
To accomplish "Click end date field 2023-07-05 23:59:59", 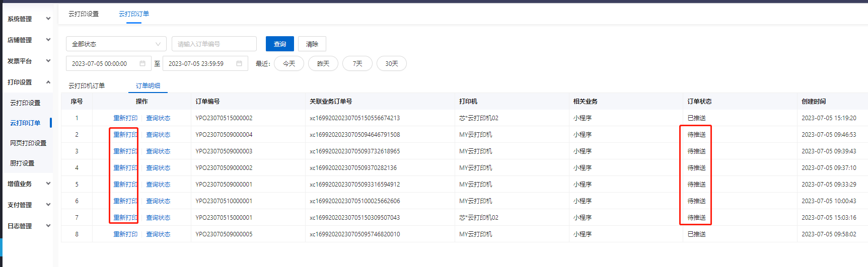I will click(x=205, y=63).
